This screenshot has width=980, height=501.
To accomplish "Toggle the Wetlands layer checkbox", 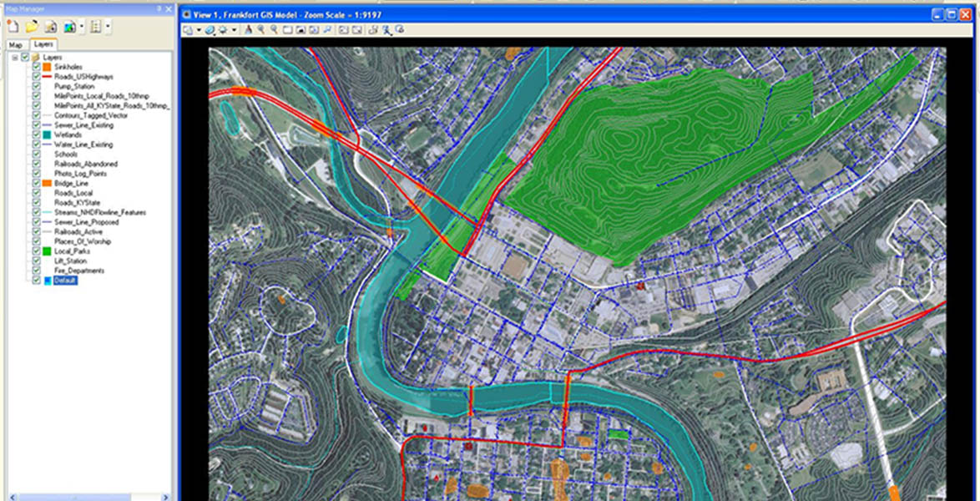I will tap(37, 134).
